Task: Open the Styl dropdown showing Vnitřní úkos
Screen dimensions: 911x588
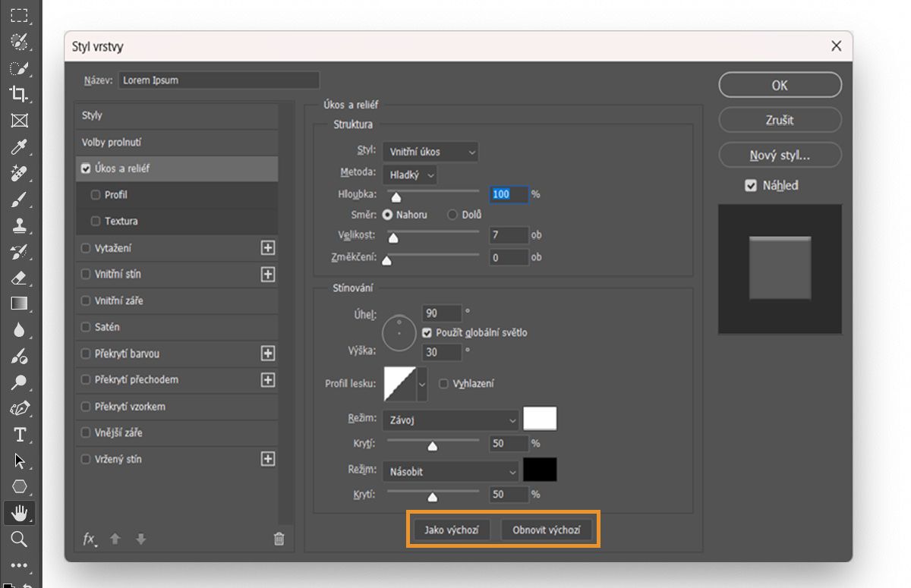Action: pyautogui.click(x=430, y=152)
